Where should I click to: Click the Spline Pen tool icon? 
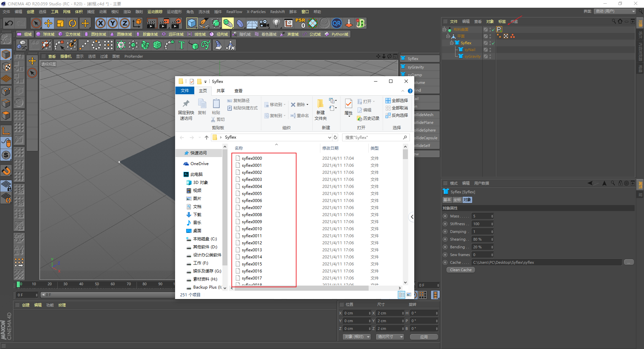tap(204, 23)
